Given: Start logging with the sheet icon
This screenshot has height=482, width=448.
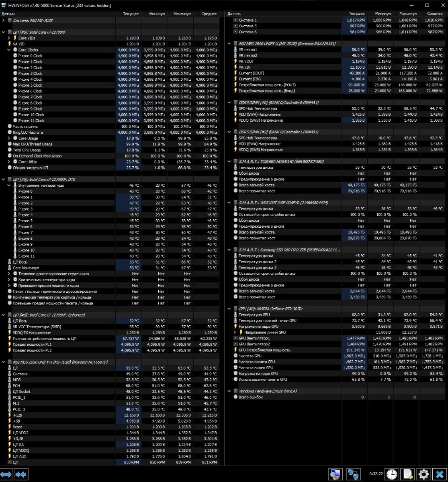Looking at the screenshot, I should pyautogui.click(x=407, y=474).
